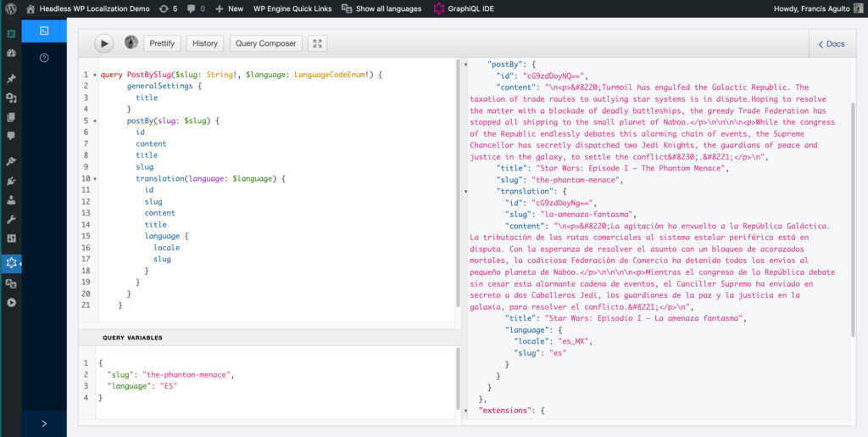Open the Dashboard icon in sidebar
Screen dimensions: 868x437
click(11, 53)
